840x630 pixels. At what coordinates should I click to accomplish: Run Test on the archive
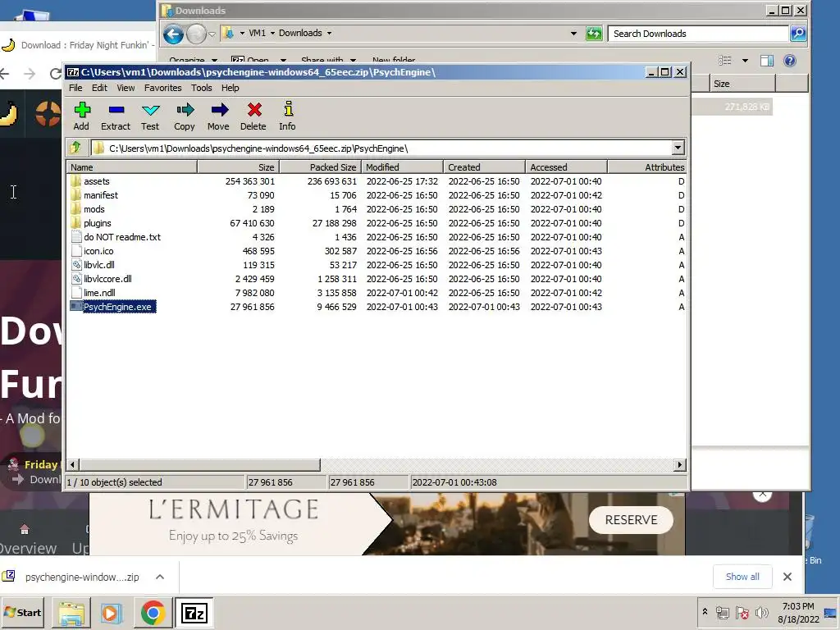tap(151, 116)
